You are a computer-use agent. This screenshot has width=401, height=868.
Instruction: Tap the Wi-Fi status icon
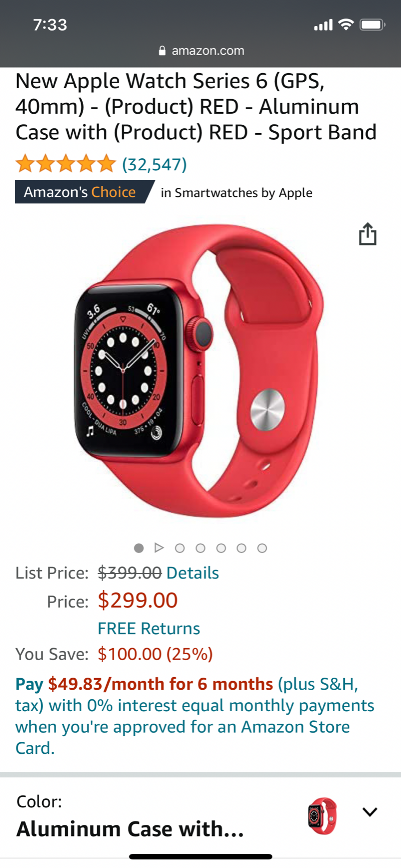346,24
